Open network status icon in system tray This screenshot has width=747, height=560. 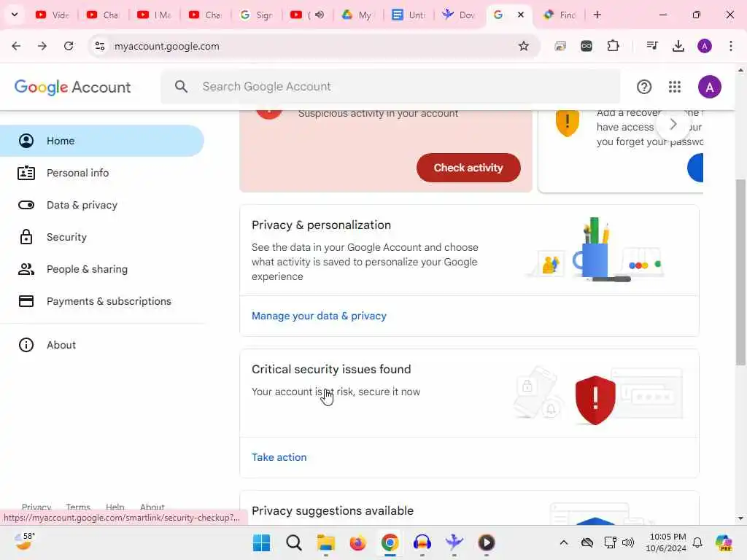coord(610,542)
